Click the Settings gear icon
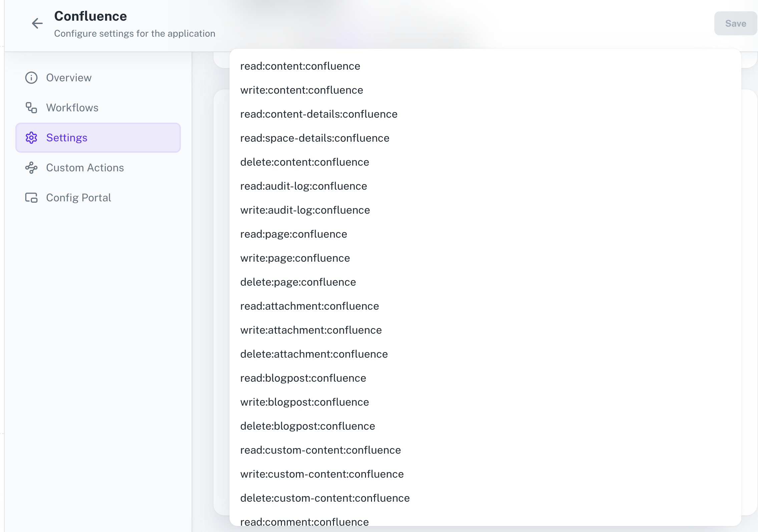Image resolution: width=758 pixels, height=532 pixels. point(31,138)
